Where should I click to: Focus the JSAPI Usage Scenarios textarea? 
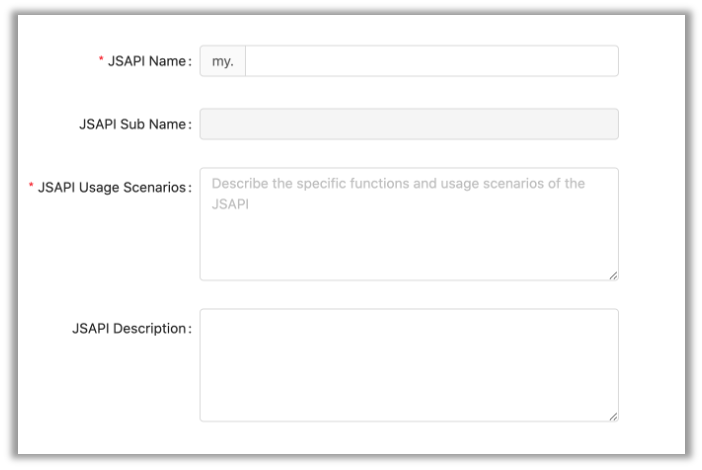(x=408, y=235)
